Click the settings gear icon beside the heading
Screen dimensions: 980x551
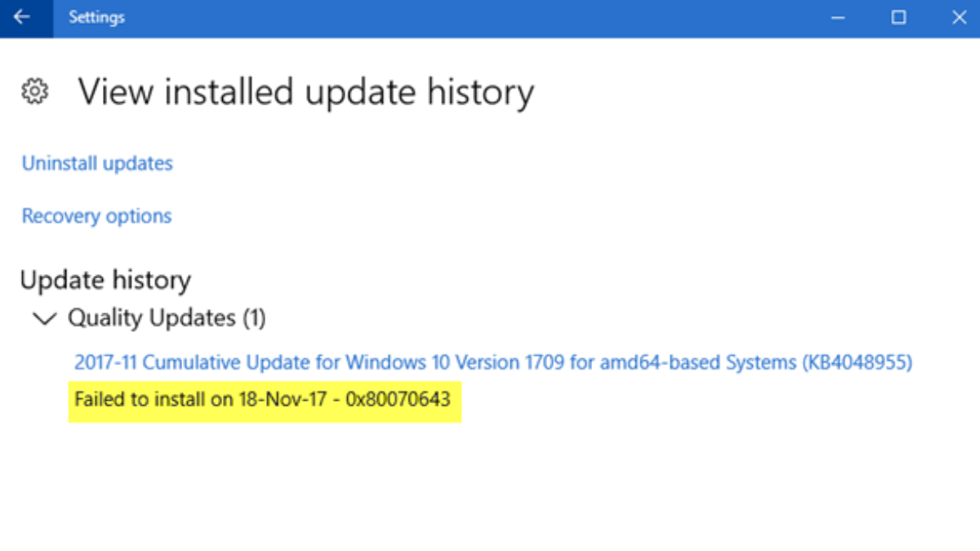point(34,91)
